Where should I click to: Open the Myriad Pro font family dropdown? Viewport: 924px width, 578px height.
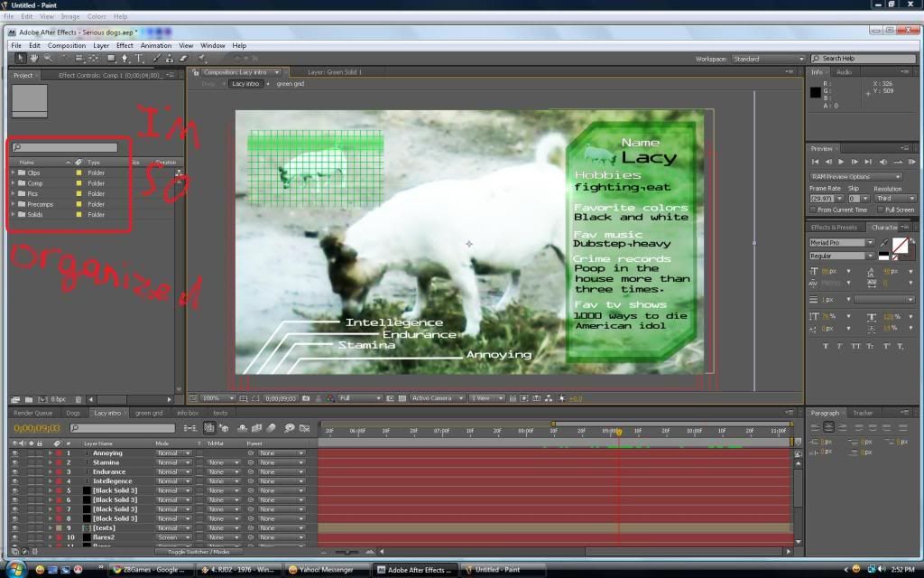(x=841, y=243)
